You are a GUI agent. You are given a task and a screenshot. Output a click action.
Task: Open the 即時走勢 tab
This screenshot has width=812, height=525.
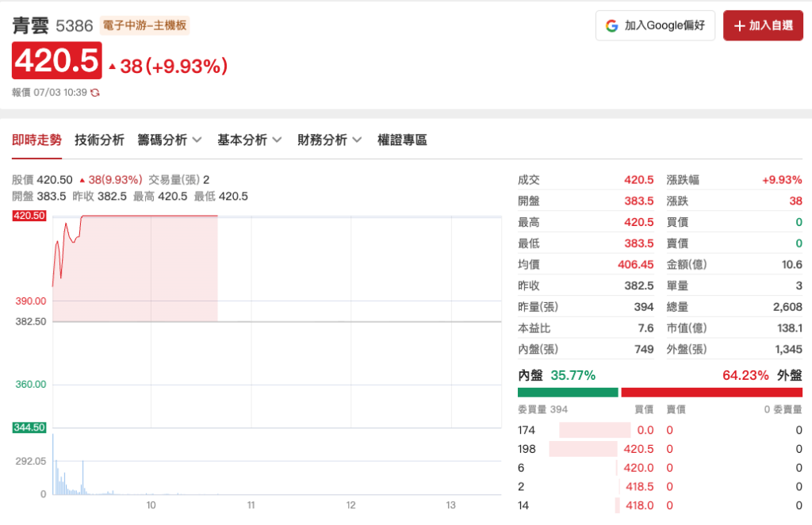(x=36, y=140)
